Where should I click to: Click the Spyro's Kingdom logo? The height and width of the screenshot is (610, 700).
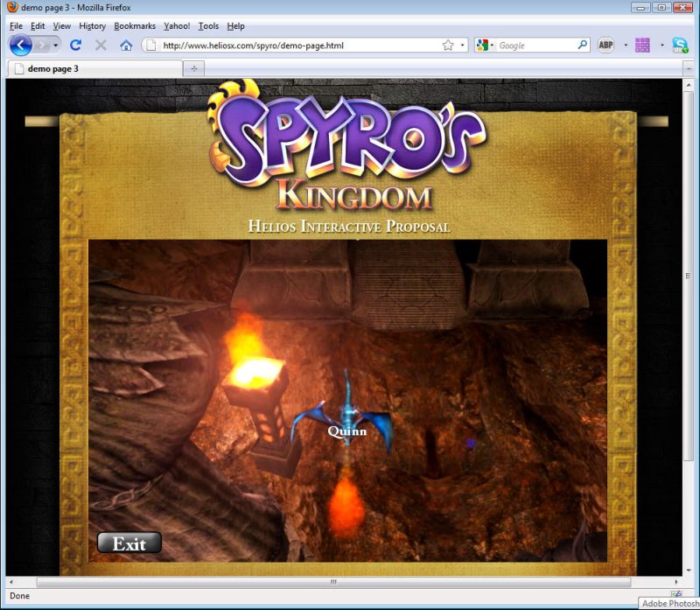346,145
